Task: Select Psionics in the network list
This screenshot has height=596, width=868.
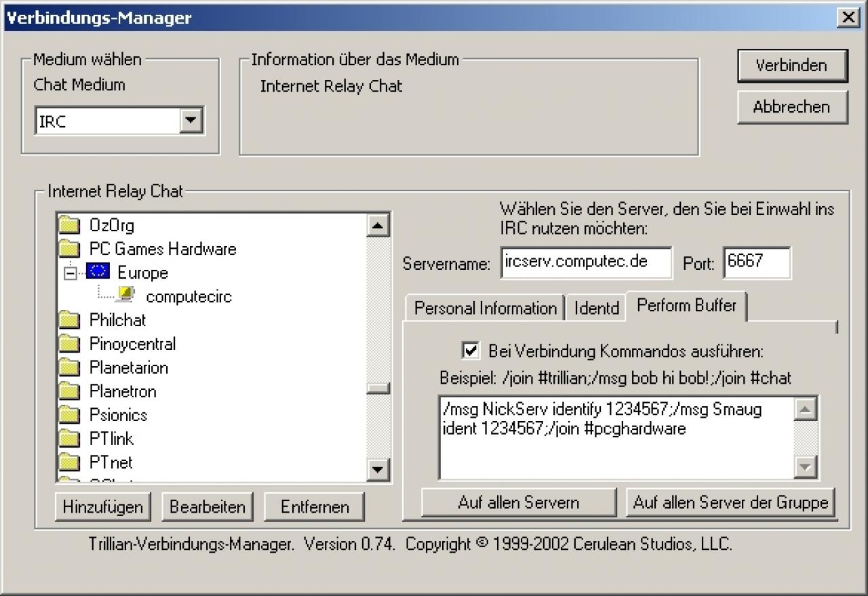Action: point(118,415)
